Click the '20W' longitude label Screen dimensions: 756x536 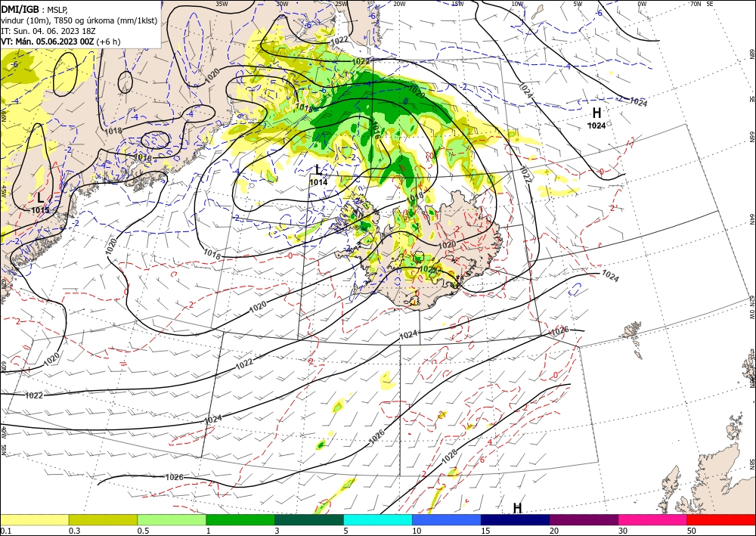click(399, 4)
